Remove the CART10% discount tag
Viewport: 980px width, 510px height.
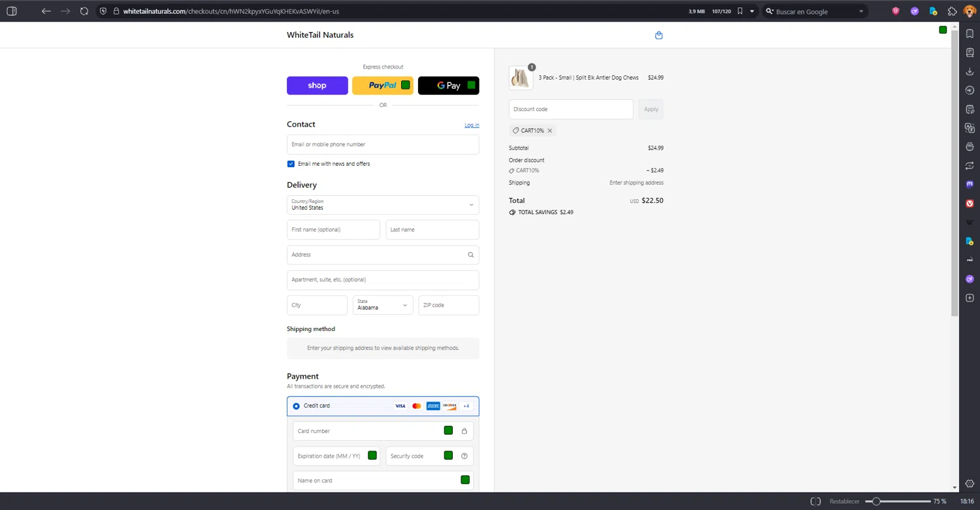[x=549, y=131]
